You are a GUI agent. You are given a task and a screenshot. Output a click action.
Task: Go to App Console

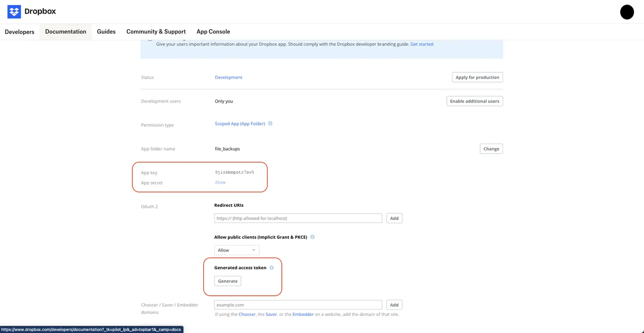[213, 31]
